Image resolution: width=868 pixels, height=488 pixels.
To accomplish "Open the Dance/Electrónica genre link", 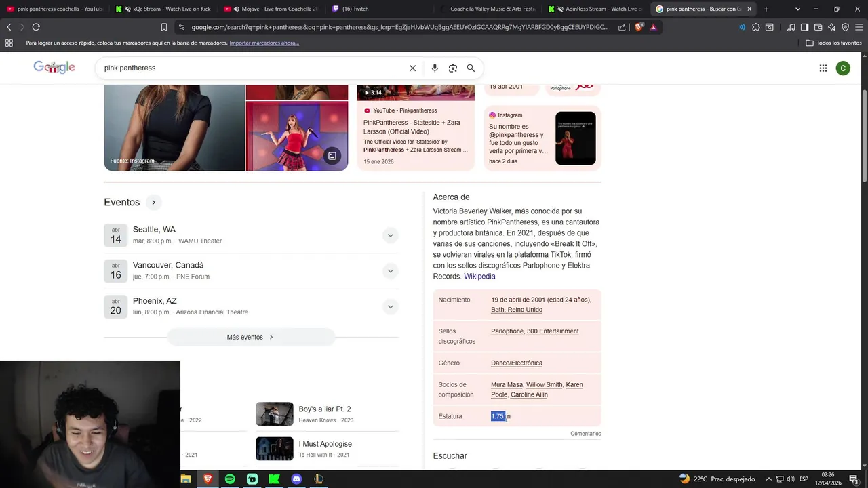I will click(x=517, y=363).
